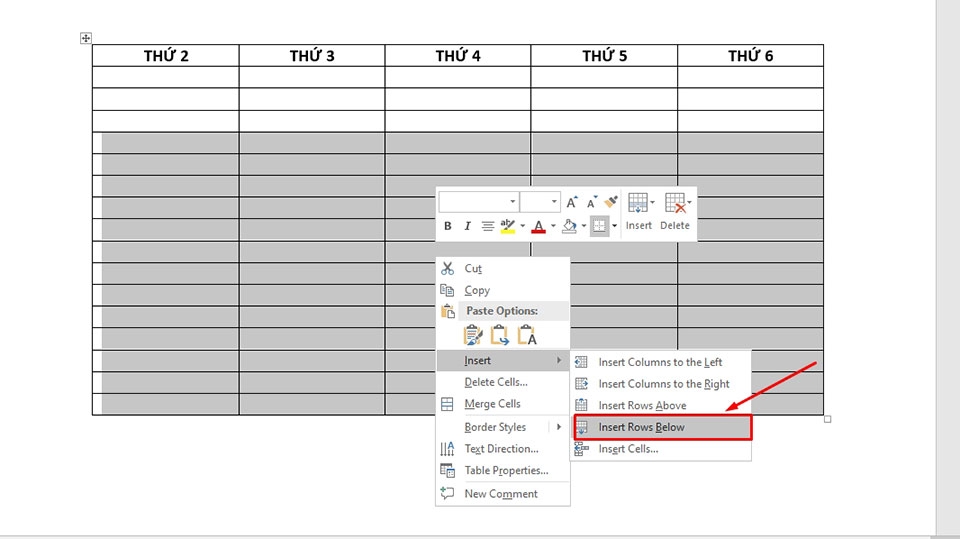Screen dimensions: 960x539
Task: Open the shading color dropdown arrow
Action: [x=583, y=226]
